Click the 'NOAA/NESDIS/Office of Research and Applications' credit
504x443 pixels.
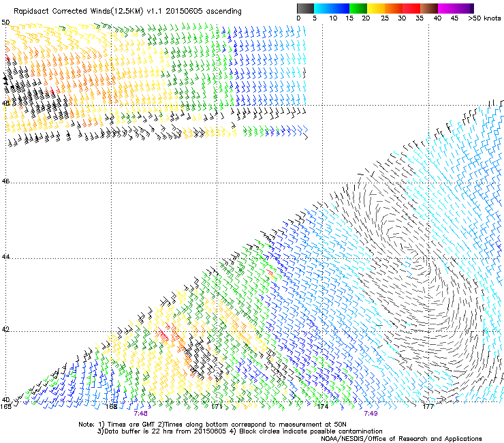401,439
